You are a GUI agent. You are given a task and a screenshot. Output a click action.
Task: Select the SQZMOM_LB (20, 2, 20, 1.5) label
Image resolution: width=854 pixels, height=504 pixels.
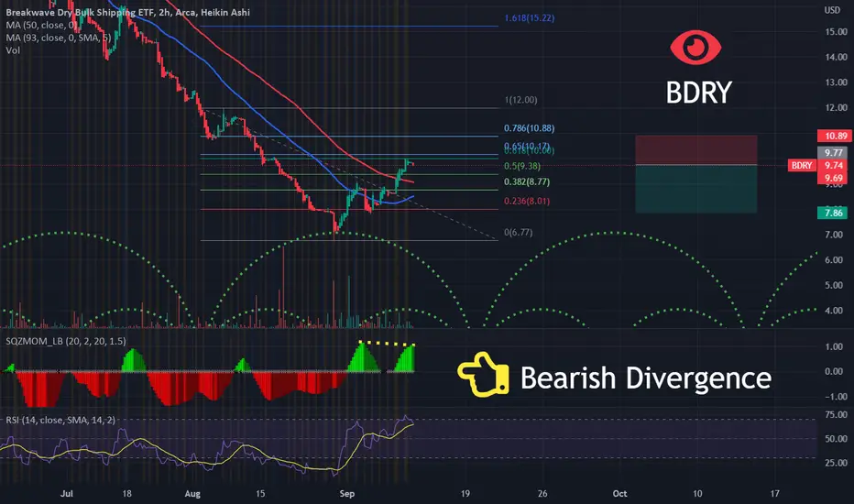[66, 341]
